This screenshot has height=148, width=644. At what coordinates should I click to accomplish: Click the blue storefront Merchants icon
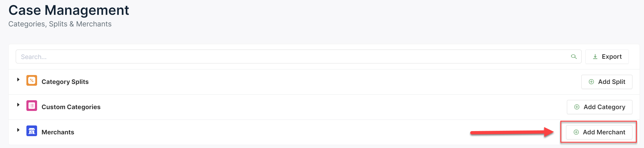click(32, 131)
